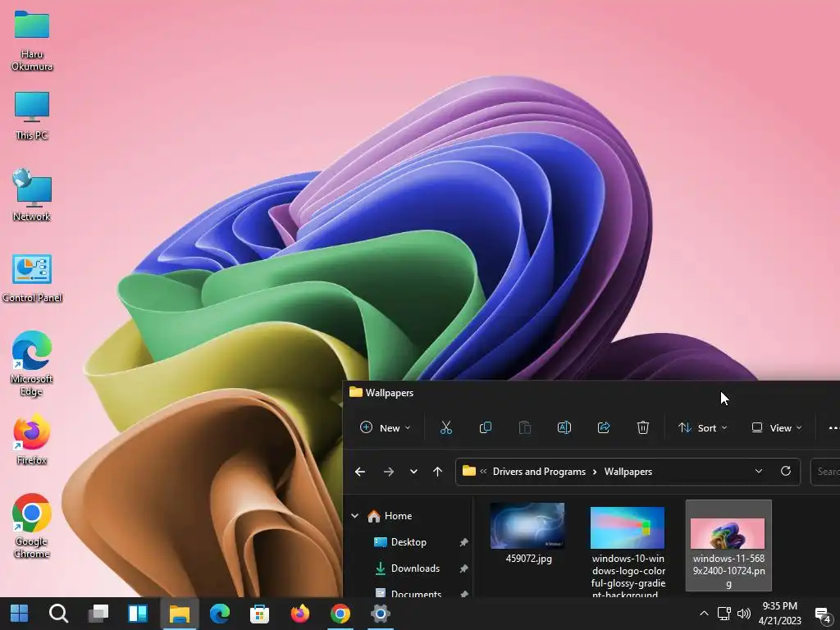Open the See more ellipsis menu
Viewport: 840px width, 630px height.
[833, 427]
